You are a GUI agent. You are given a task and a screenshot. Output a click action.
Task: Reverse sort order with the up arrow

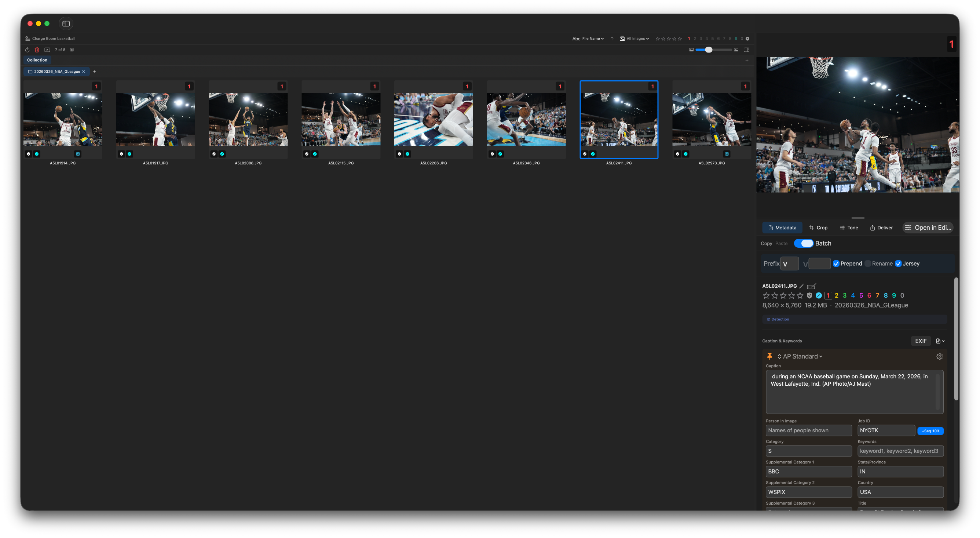coord(612,39)
